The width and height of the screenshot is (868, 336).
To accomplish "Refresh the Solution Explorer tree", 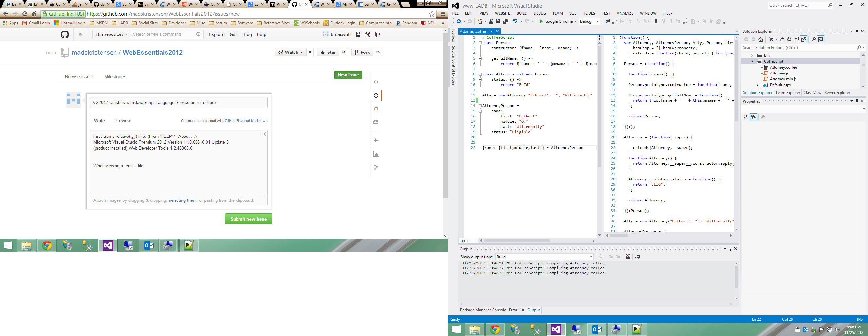I will click(x=789, y=39).
